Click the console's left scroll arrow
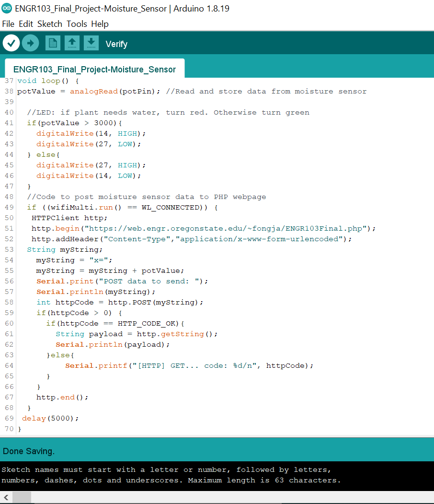Image resolution: width=434 pixels, height=504 pixels. [x=5, y=497]
